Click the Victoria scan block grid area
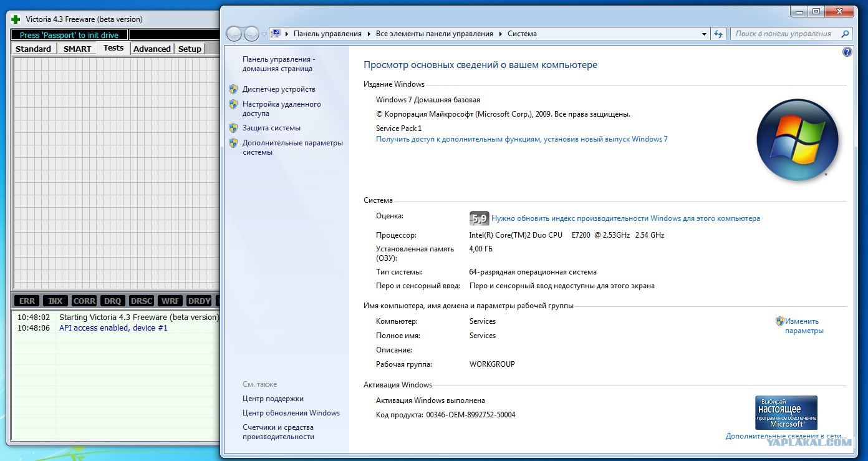Screen dimensions: 868x461 [117, 173]
